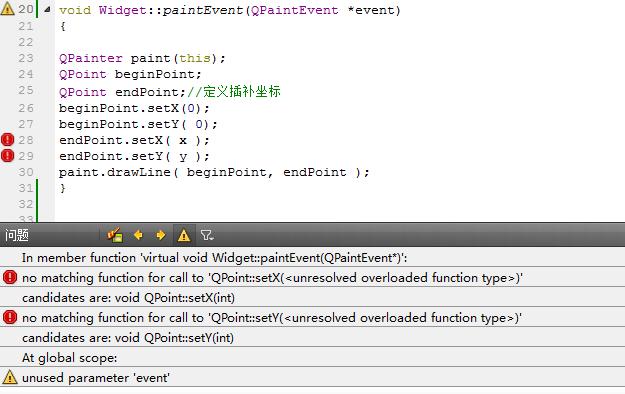Click the paint.drawLine code line
The image size is (625, 394).
click(x=214, y=173)
